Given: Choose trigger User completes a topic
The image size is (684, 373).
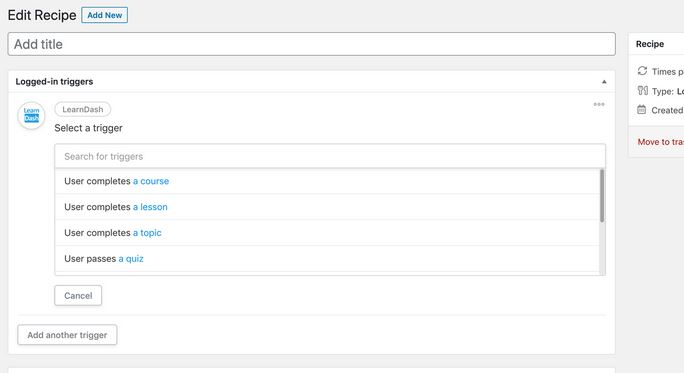Looking at the screenshot, I should pyautogui.click(x=327, y=233).
